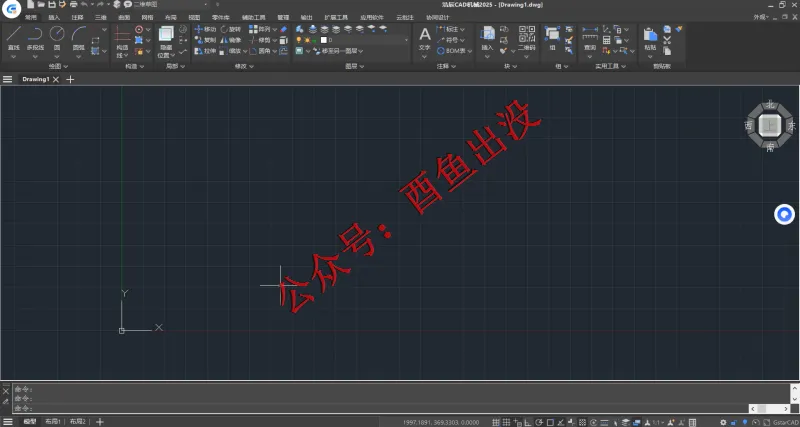Toggle polar tracking in status bar

539,422
